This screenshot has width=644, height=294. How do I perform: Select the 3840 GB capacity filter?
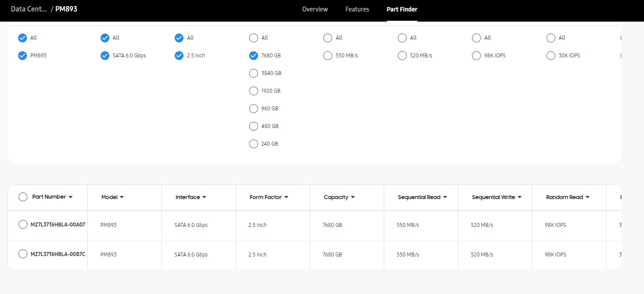[254, 73]
